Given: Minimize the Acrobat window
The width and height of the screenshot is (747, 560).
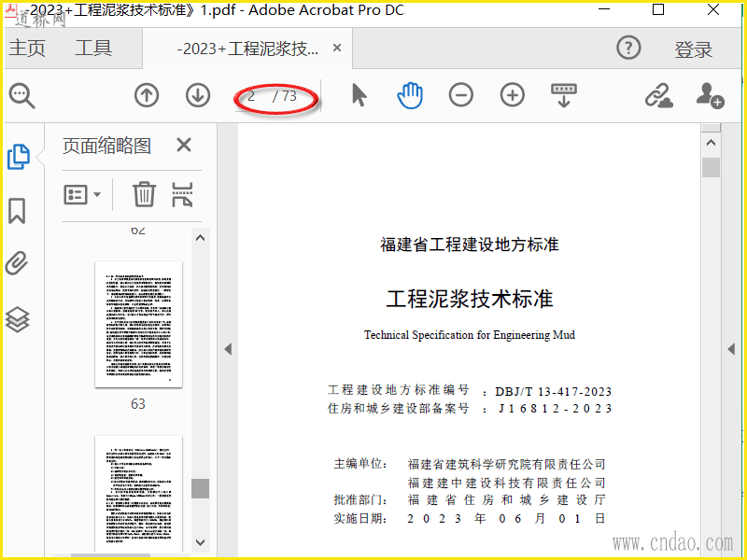Looking at the screenshot, I should 604,9.
